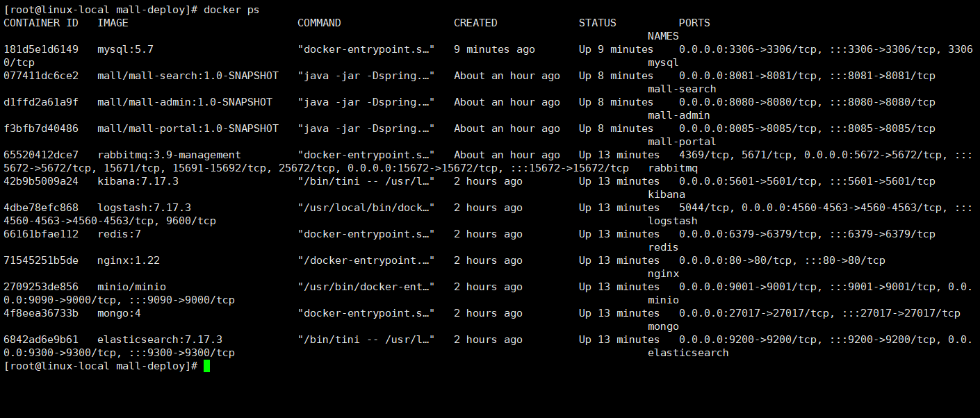Screen dimensions: 980x418
Task: Select container name mysql
Action: (663, 62)
